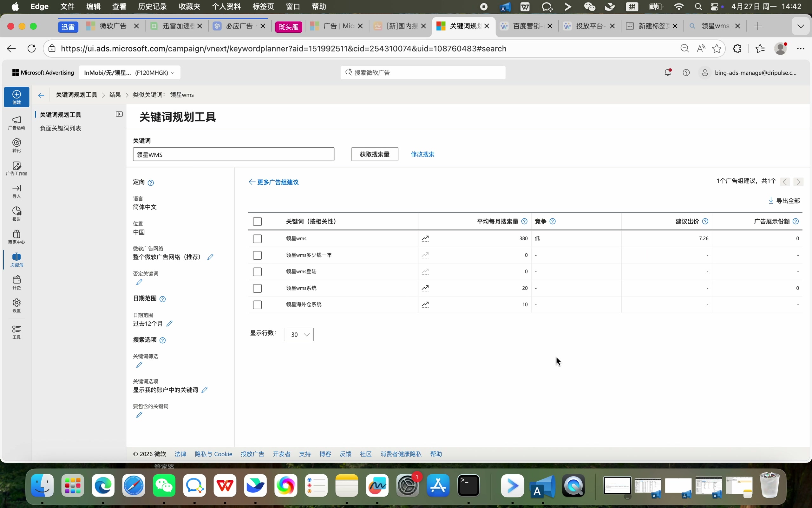
Task: Click the 修改搜索 link
Action: (423, 154)
